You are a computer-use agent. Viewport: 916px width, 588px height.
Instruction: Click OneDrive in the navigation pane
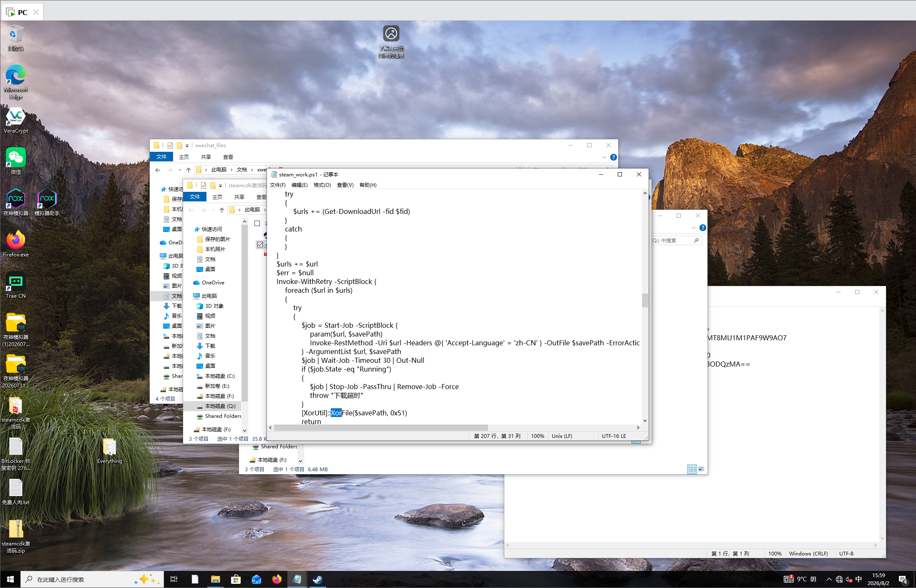pyautogui.click(x=213, y=283)
